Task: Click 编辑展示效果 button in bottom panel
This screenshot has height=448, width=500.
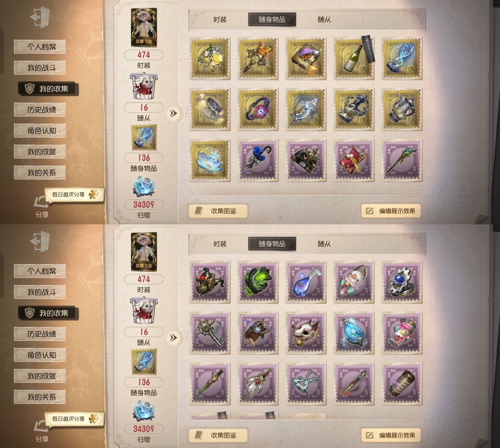Action: pos(391,435)
